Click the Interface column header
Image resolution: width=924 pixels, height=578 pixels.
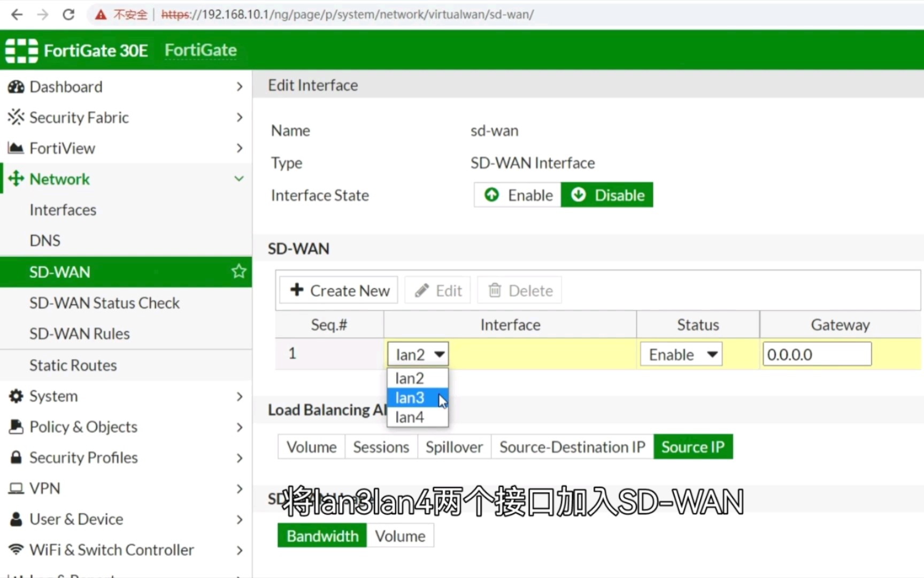[x=510, y=325]
